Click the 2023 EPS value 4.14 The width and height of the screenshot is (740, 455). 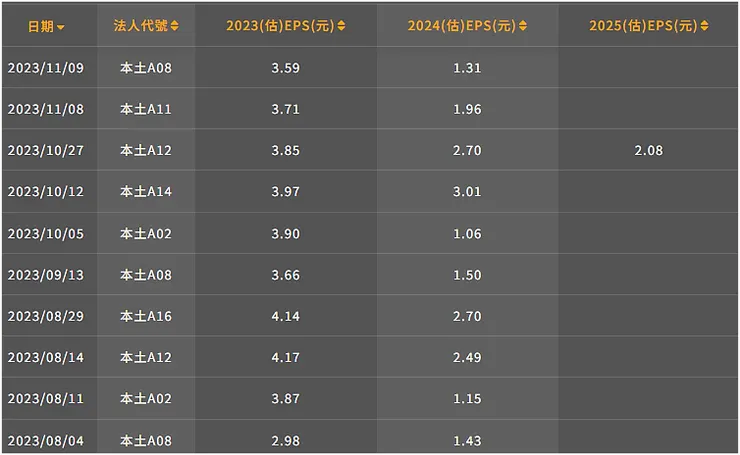285,317
